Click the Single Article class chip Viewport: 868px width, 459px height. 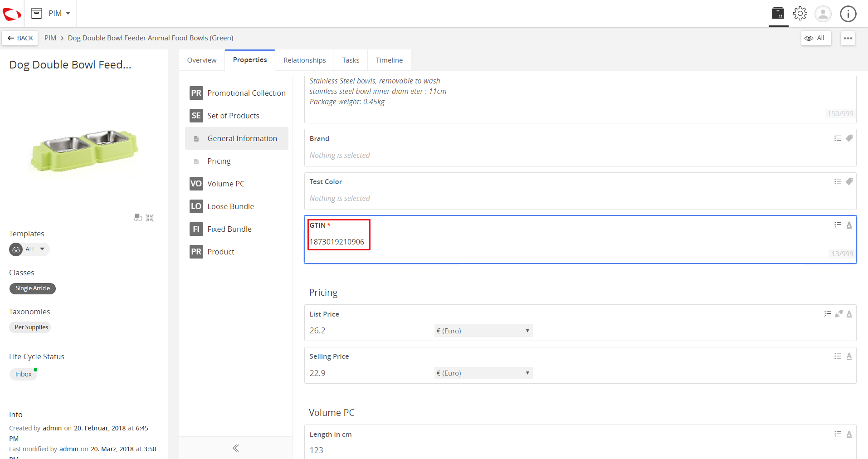pyautogui.click(x=33, y=288)
